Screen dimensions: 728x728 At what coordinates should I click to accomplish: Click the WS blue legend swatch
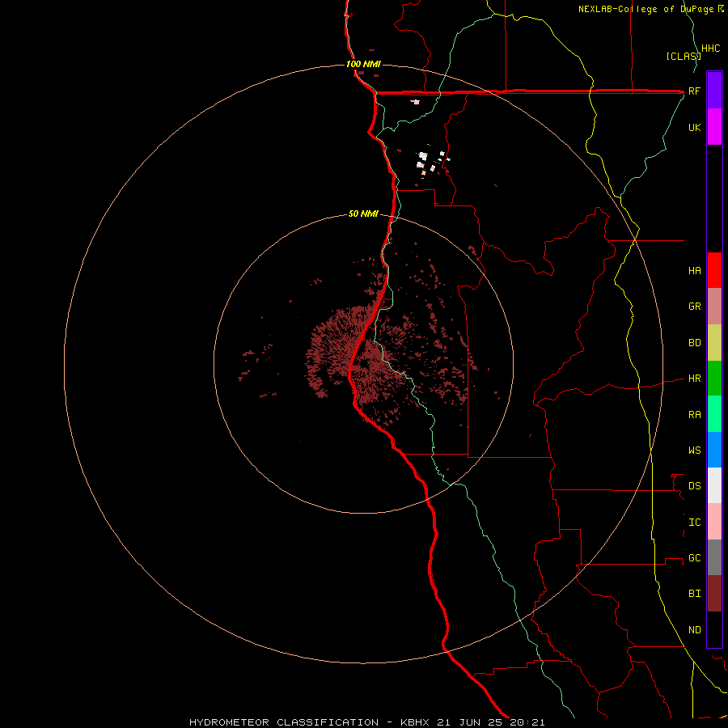coord(714,450)
